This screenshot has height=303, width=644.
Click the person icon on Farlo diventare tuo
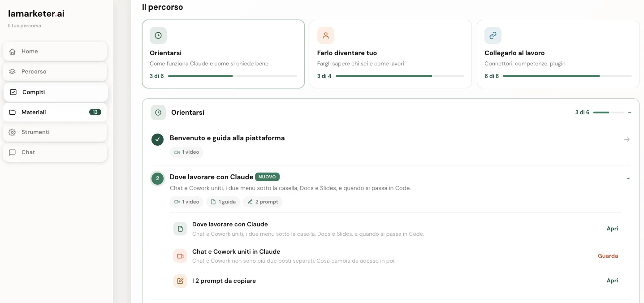click(x=326, y=35)
